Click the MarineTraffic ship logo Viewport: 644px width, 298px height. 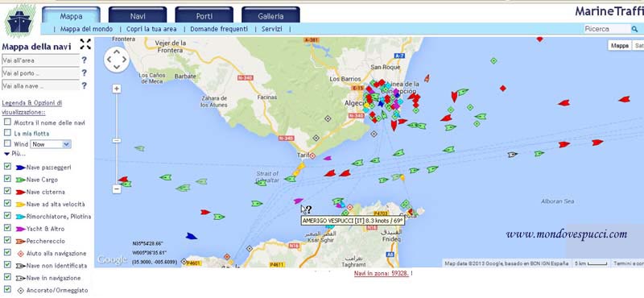[x=19, y=22]
